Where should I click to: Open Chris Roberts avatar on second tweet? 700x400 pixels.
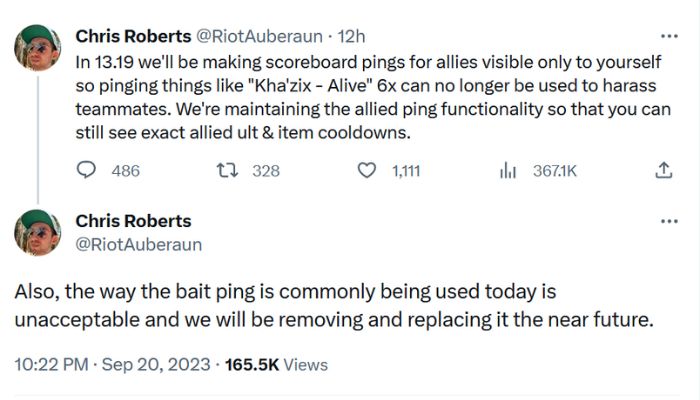38,233
